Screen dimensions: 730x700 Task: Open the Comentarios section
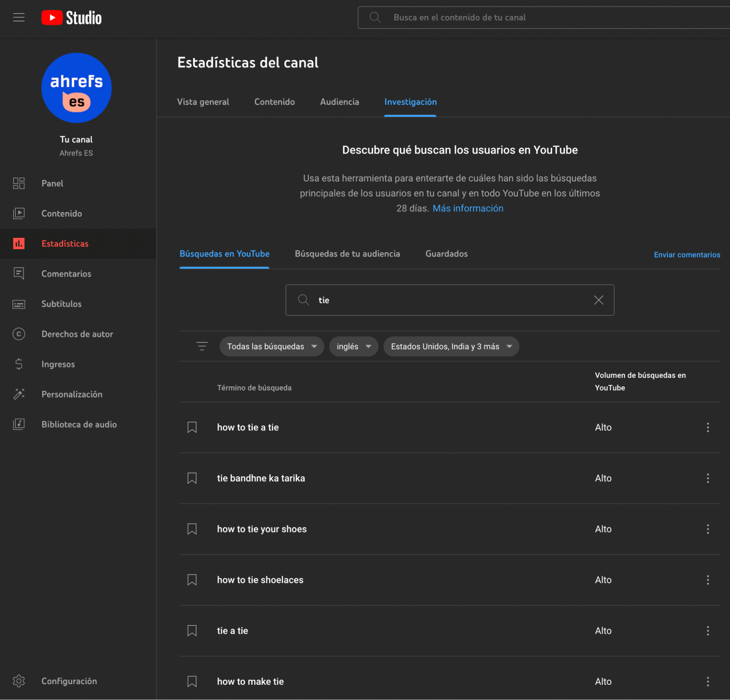[x=66, y=274]
